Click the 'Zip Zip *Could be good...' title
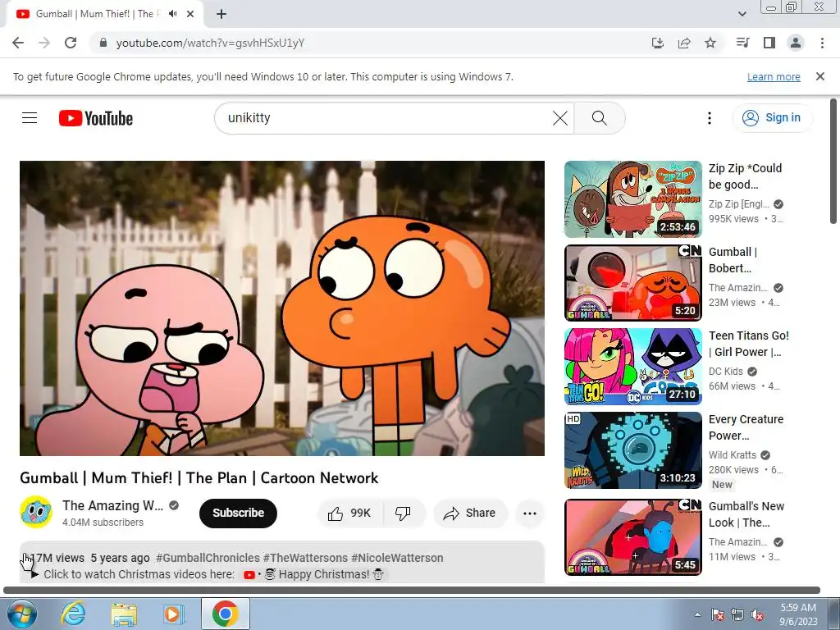 [x=745, y=176]
